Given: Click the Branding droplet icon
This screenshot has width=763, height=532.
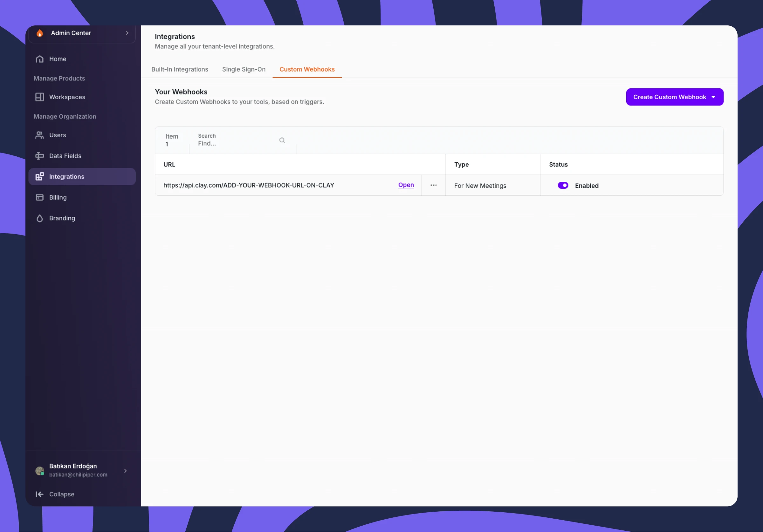Looking at the screenshot, I should [39, 218].
